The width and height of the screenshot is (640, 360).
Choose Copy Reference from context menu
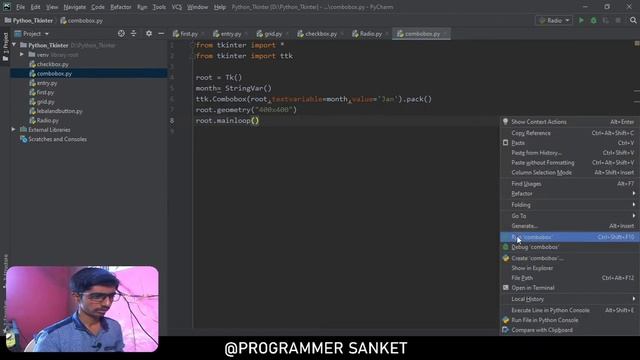tap(570, 133)
